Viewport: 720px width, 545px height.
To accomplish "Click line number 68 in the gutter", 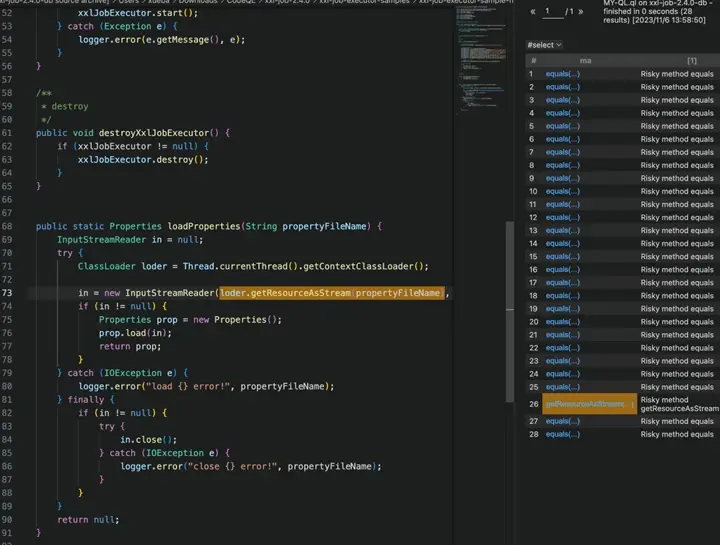I will pyautogui.click(x=7, y=226).
